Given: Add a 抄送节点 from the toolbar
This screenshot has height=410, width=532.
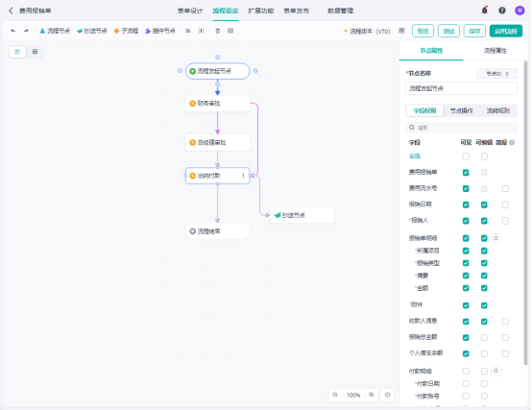Looking at the screenshot, I should [x=92, y=31].
